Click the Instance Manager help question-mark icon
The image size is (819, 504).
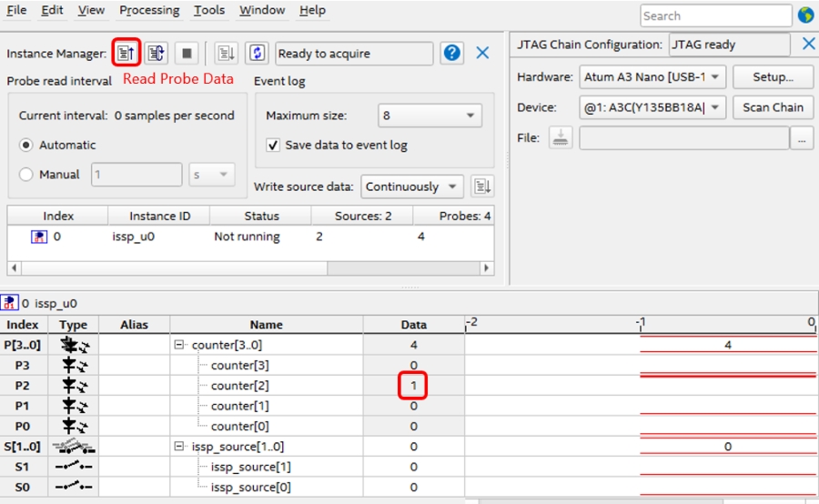[451, 53]
